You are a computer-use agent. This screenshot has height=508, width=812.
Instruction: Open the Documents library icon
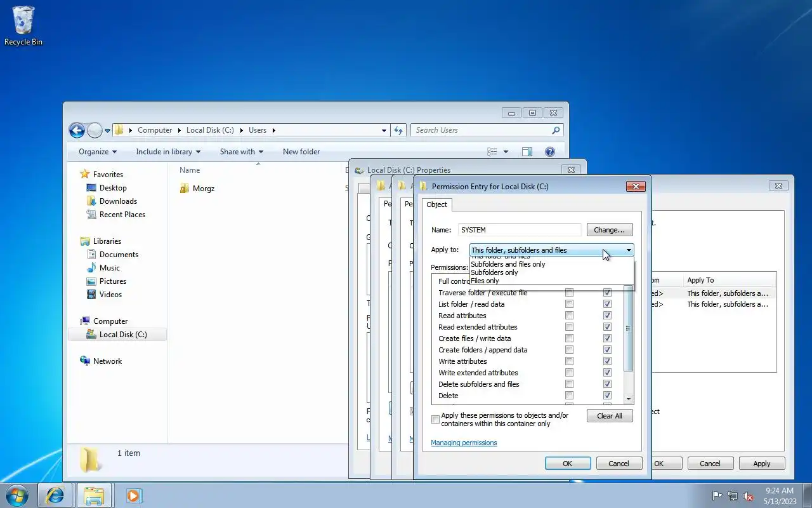coord(91,255)
